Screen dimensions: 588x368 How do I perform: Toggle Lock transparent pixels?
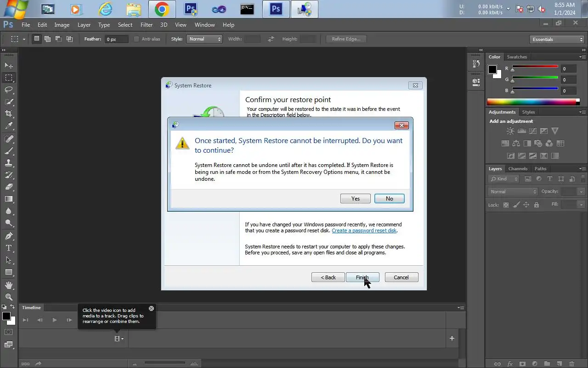(x=506, y=205)
